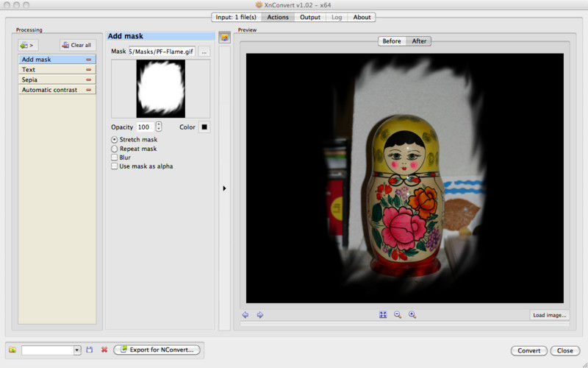This screenshot has width=588, height=368.
Task: Click the Convert button
Action: click(529, 350)
